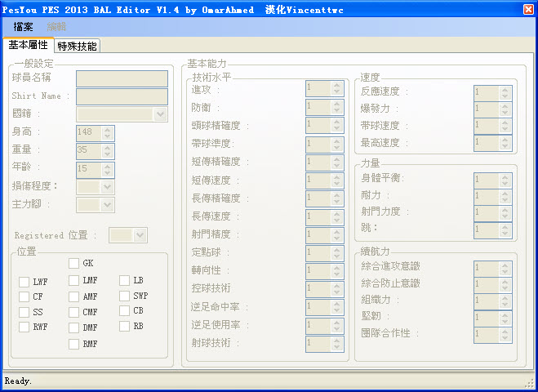Check the RWF position box
Screen dimensions: 538x392
24,327
